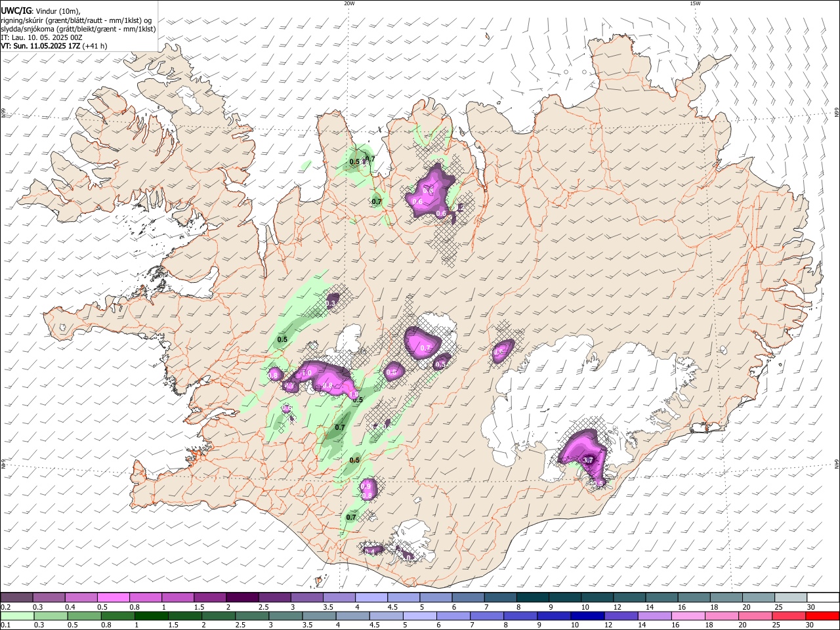The image size is (840, 630).
Task: Click the bright pink 0.5 swatch in upper legend
Action: [x=113, y=598]
